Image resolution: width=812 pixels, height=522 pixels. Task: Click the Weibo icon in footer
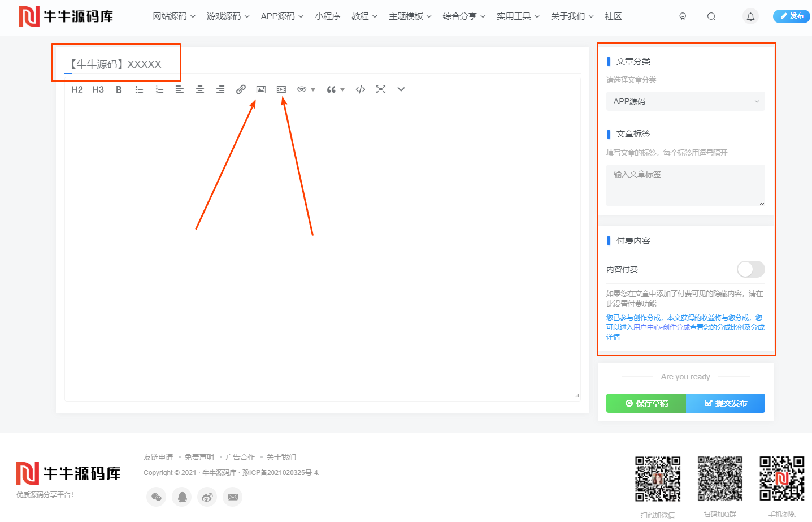tap(207, 497)
